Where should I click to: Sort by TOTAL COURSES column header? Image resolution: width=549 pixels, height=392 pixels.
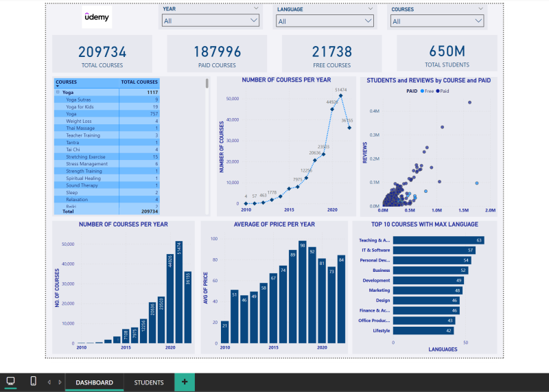(139, 82)
